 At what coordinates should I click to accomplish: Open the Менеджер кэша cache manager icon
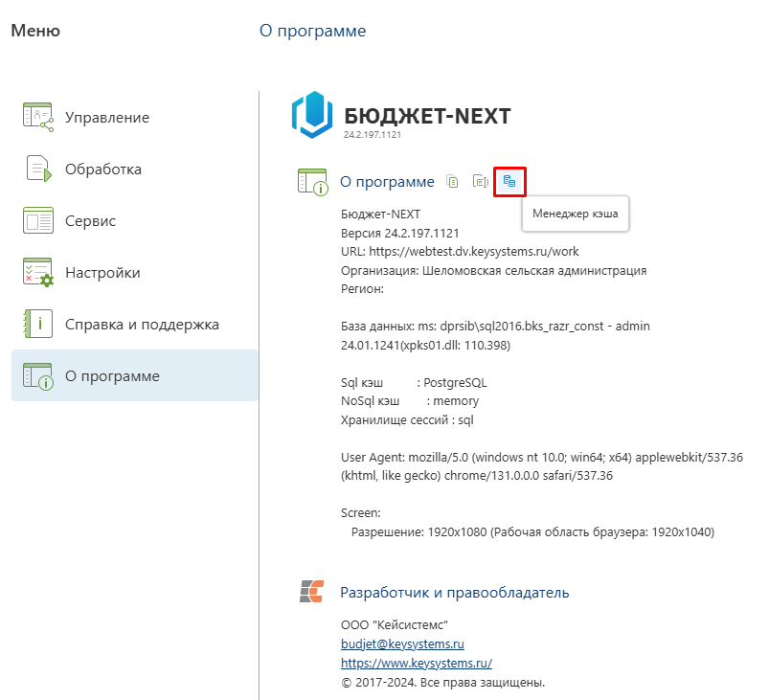[x=509, y=182]
